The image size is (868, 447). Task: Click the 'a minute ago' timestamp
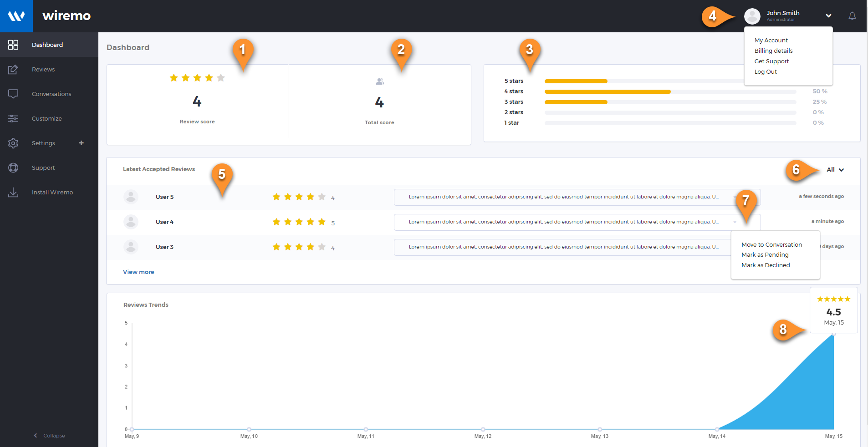click(827, 221)
